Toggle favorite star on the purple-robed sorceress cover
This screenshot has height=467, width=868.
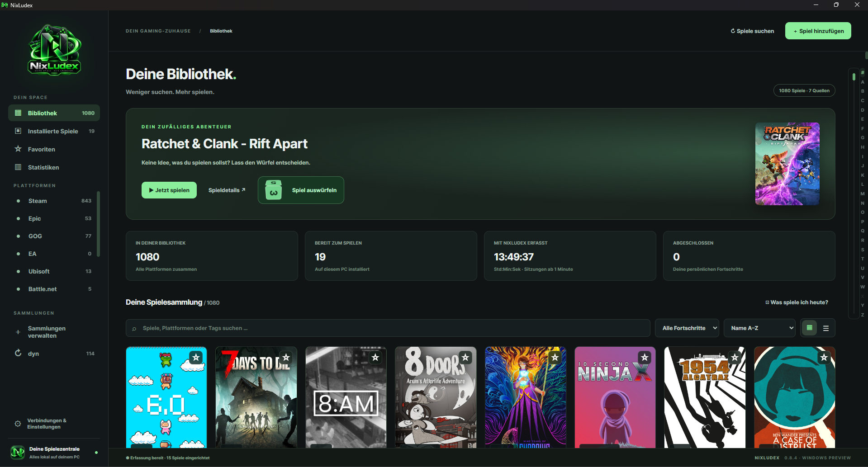[555, 358]
